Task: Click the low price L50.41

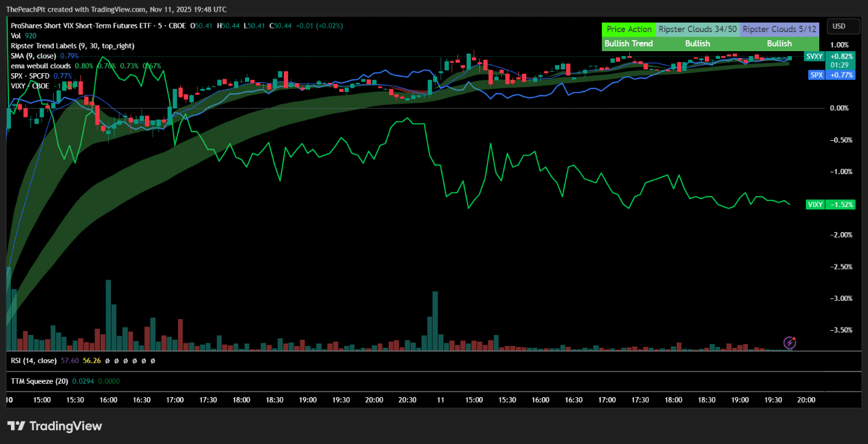Action: tap(254, 26)
